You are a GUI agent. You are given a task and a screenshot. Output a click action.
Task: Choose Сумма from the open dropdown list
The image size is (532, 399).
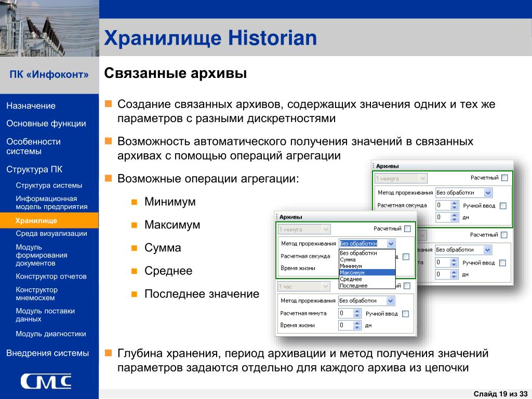(367, 260)
